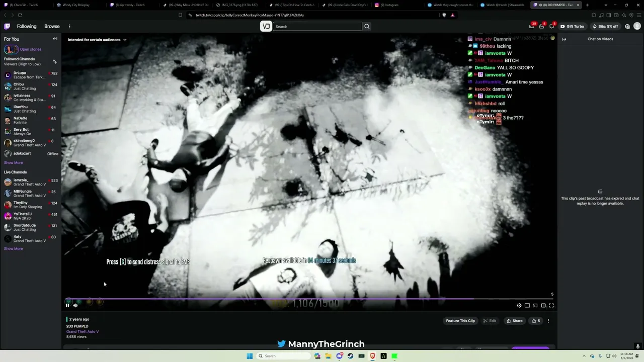Enter fullscreen on the video player
This screenshot has height=362, width=644.
[x=551, y=305]
